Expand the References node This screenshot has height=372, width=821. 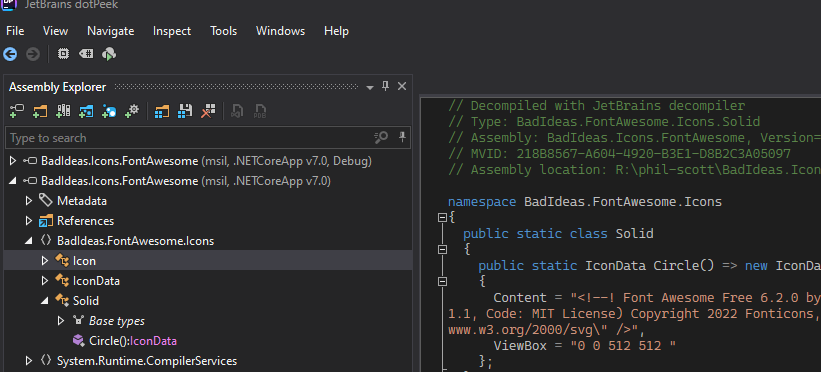[29, 221]
